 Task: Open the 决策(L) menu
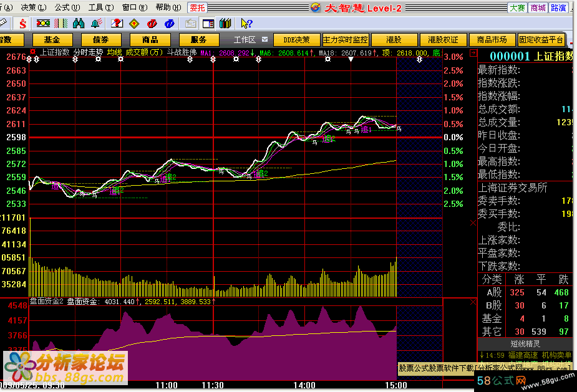34,7
